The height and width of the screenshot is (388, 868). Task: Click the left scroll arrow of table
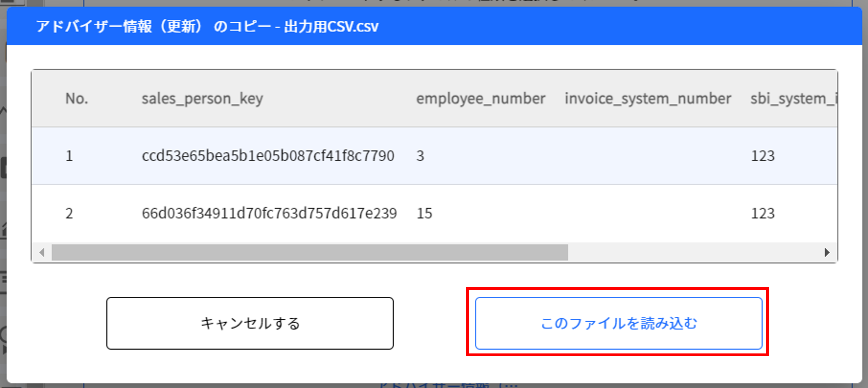(42, 252)
